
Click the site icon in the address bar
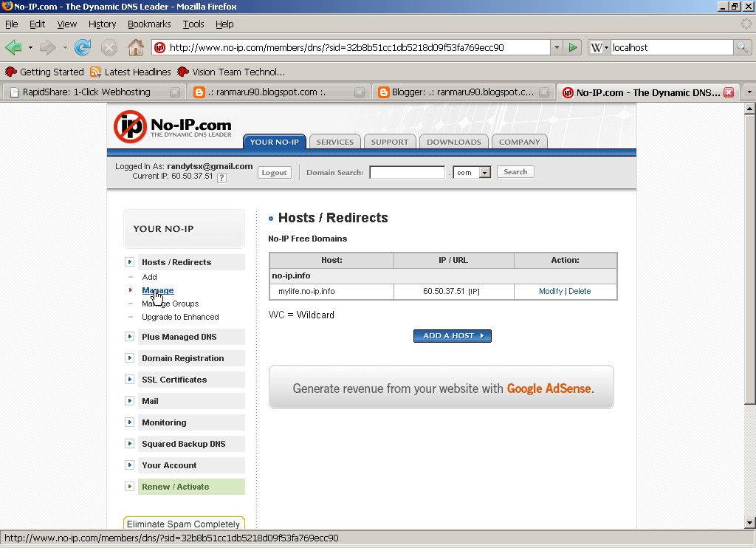pyautogui.click(x=159, y=47)
